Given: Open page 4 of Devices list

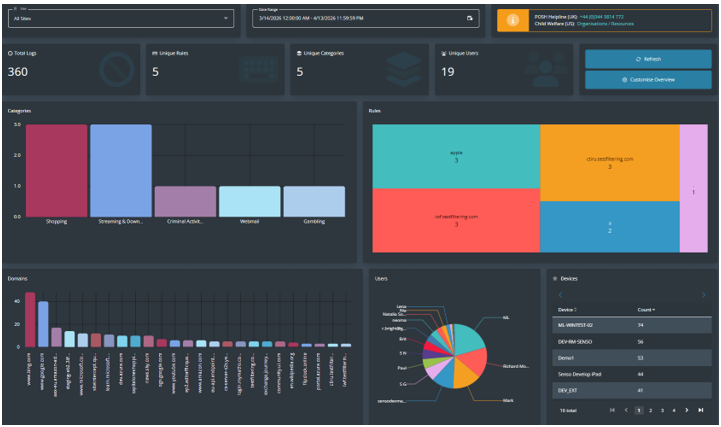Looking at the screenshot, I should coord(674,410).
